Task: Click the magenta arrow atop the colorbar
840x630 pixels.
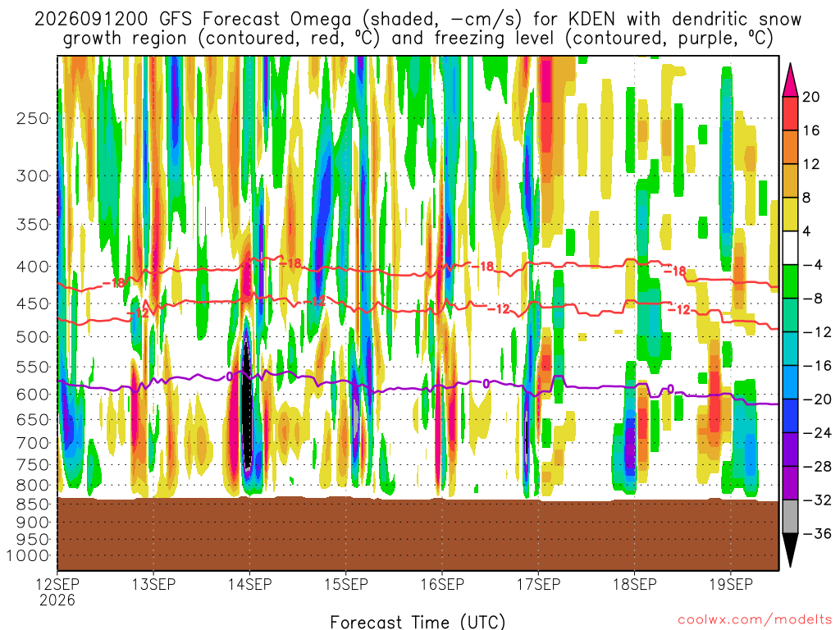Action: pyautogui.click(x=790, y=80)
